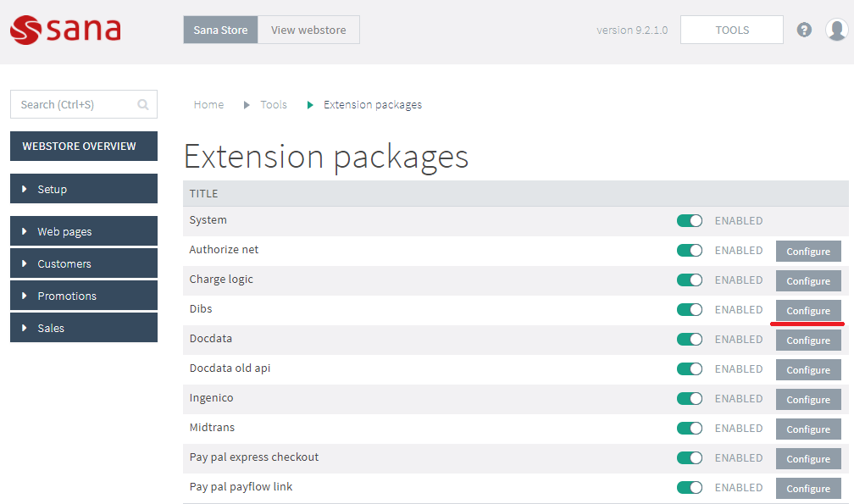This screenshot has width=854, height=504.
Task: Toggle the Charge logic switch
Action: point(690,280)
